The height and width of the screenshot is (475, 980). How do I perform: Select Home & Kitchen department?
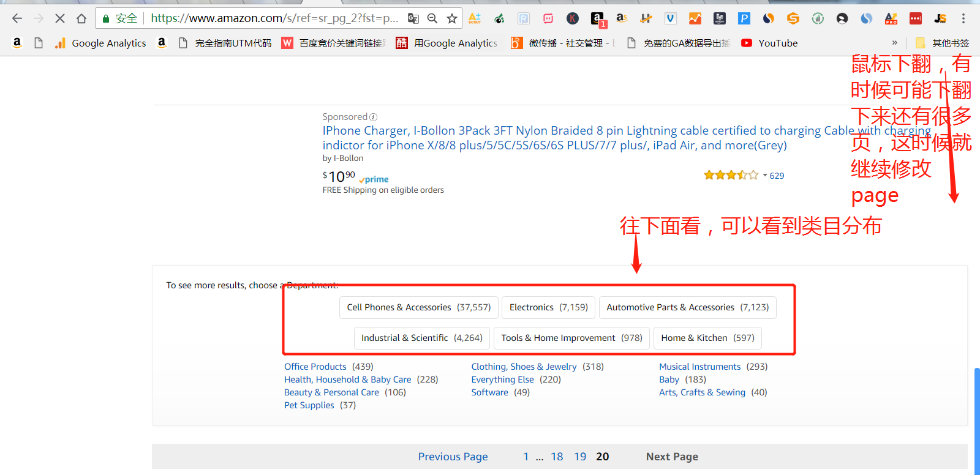[x=708, y=338]
